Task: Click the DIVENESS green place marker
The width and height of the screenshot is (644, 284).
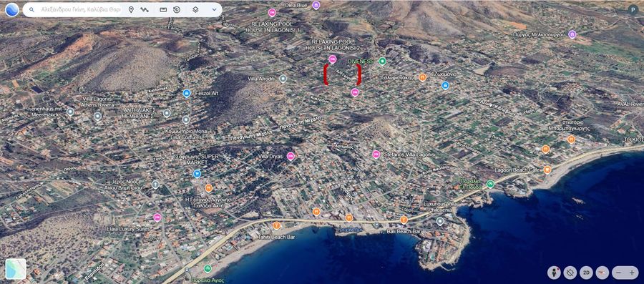Action: (382, 62)
